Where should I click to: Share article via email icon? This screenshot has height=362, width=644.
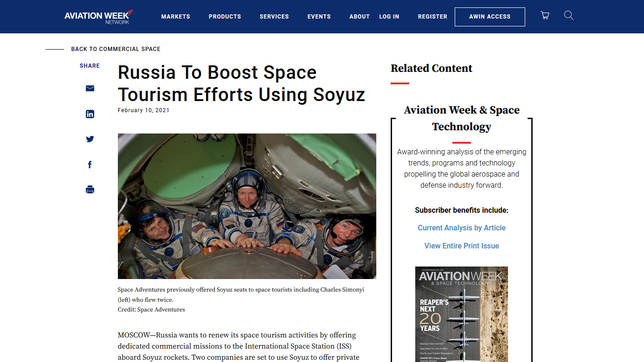click(90, 89)
